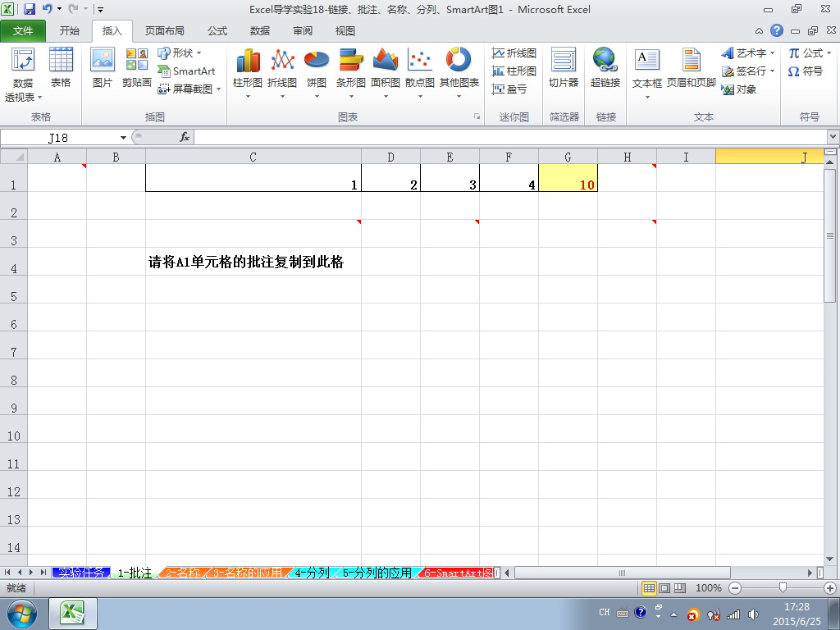
Task: Zoom in with the plus button
Action: [x=830, y=588]
